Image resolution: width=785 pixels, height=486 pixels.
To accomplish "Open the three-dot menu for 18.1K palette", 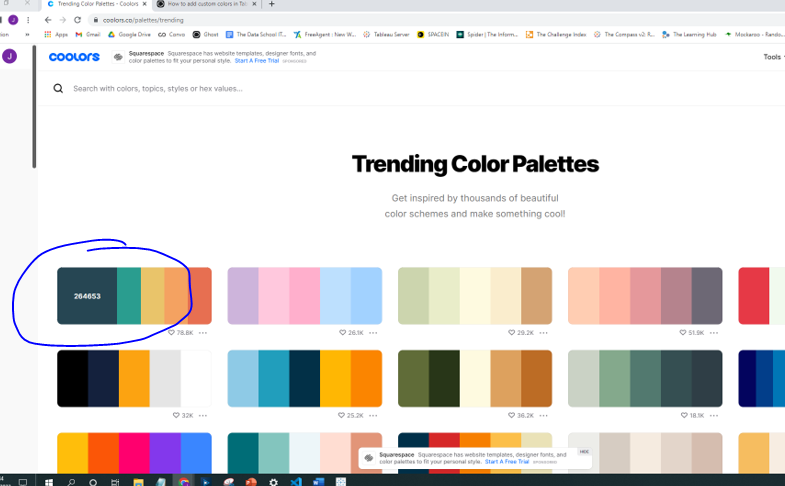I will 714,415.
